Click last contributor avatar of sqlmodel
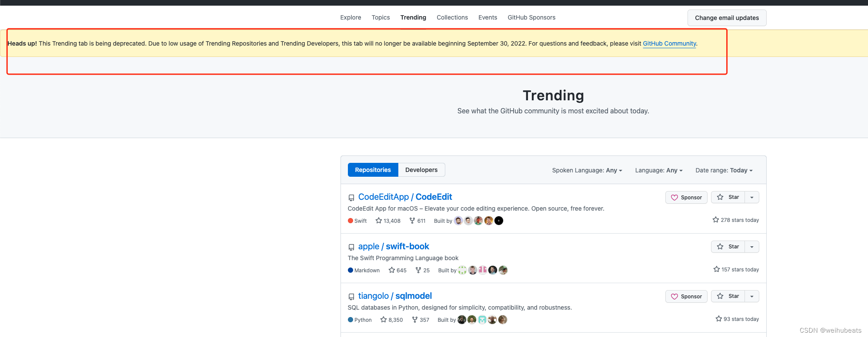 point(503,320)
